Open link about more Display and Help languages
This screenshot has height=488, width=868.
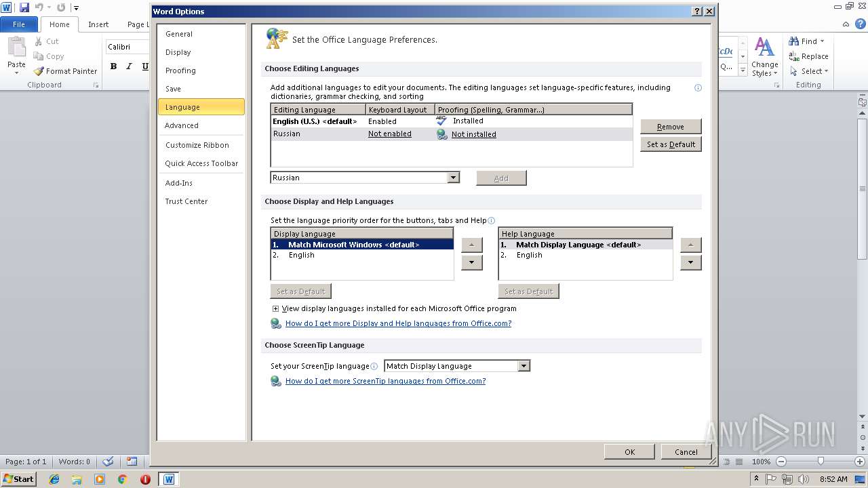pos(398,323)
